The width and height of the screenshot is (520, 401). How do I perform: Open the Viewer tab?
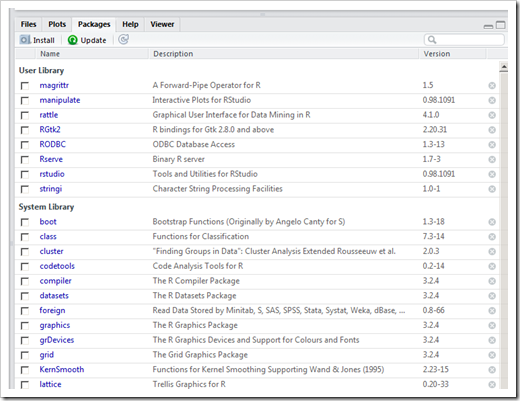(x=162, y=24)
